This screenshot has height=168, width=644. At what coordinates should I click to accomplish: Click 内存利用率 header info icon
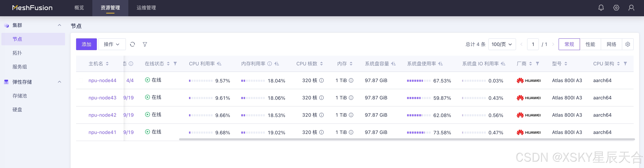269,64
